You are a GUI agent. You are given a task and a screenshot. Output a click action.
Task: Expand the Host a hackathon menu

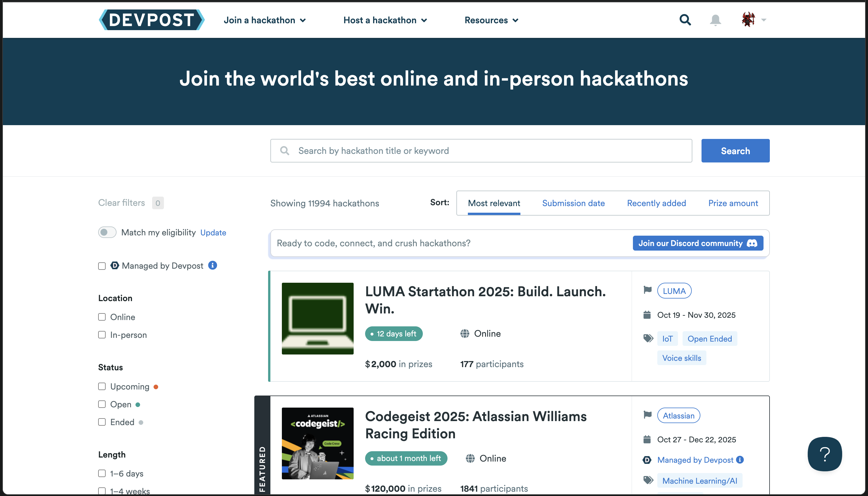click(x=385, y=20)
